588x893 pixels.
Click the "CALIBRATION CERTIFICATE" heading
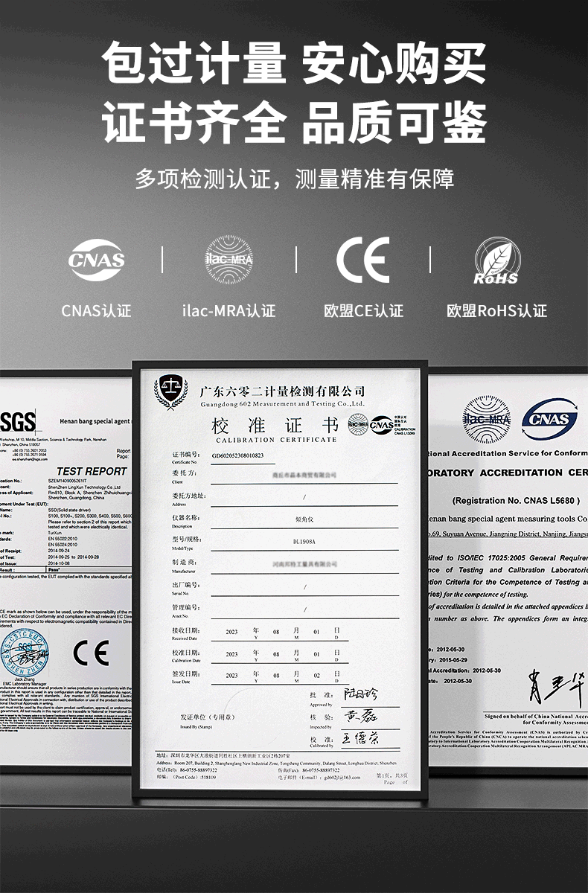(x=275, y=440)
